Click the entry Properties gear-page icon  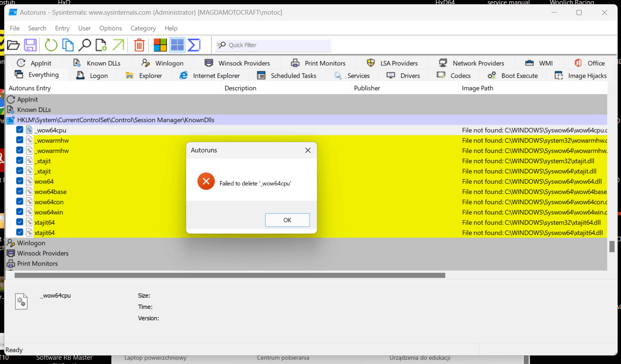[x=101, y=45]
